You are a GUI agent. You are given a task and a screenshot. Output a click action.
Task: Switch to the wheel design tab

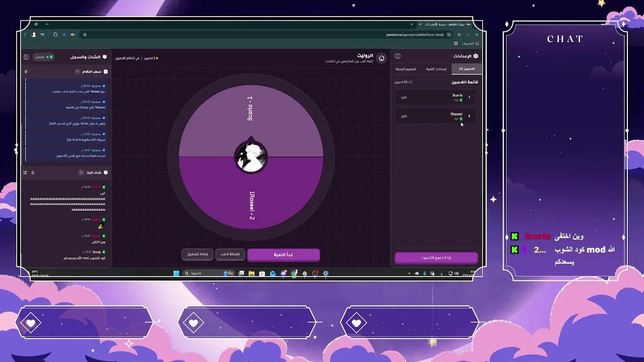click(406, 69)
